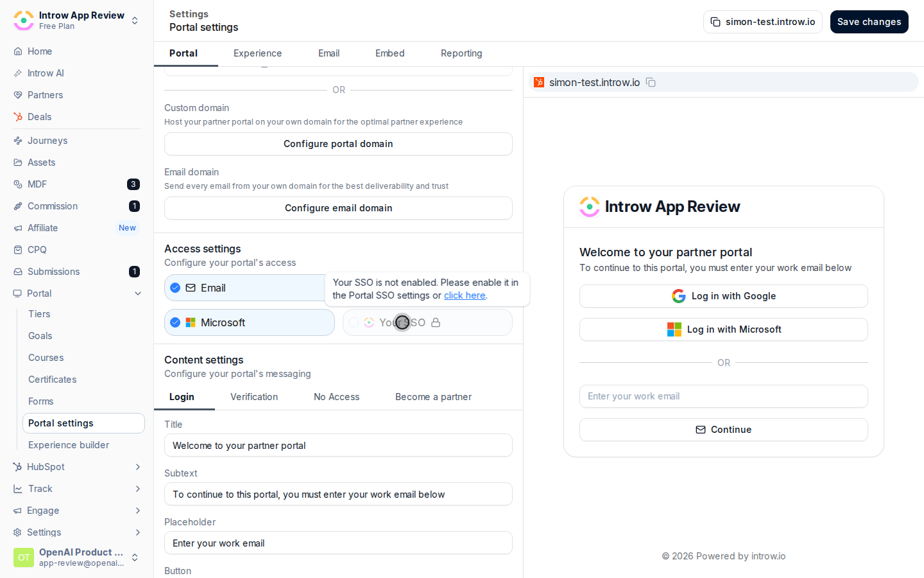This screenshot has height=578, width=924.
Task: Click the HubSpot icon next to HubSpot menu
Action: pyautogui.click(x=17, y=467)
